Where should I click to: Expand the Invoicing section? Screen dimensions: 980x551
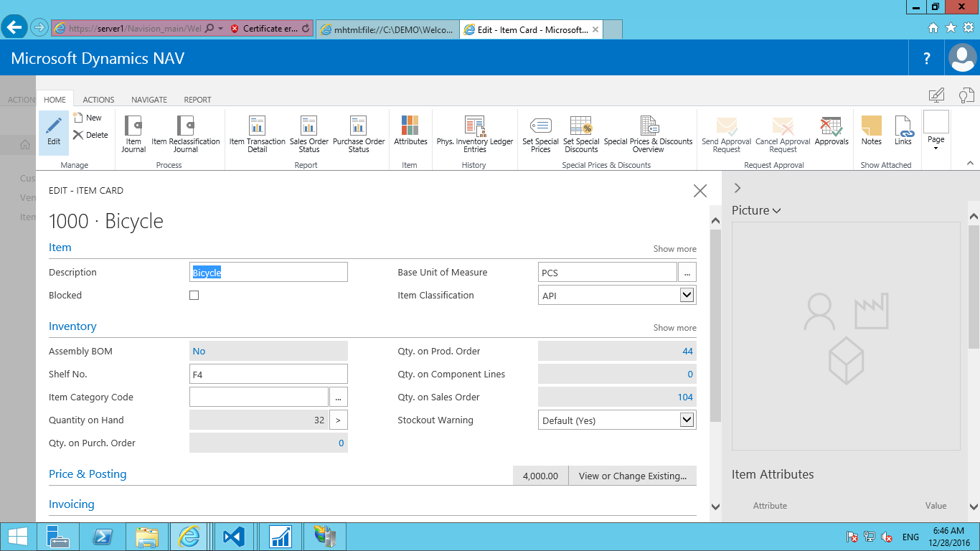point(72,504)
